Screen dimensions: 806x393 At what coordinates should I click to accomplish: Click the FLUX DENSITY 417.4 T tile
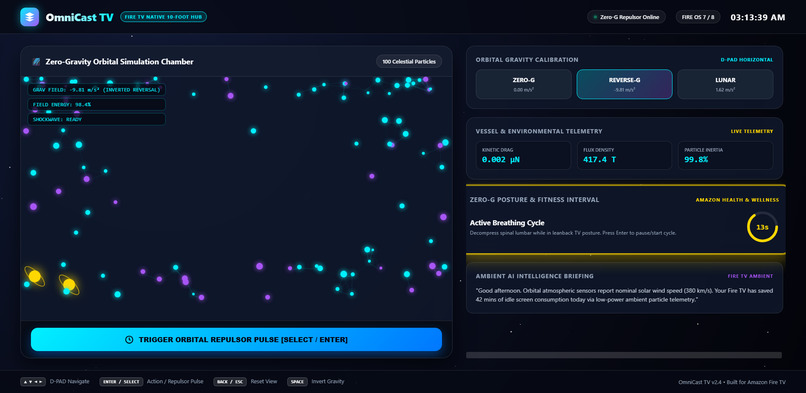click(x=625, y=155)
